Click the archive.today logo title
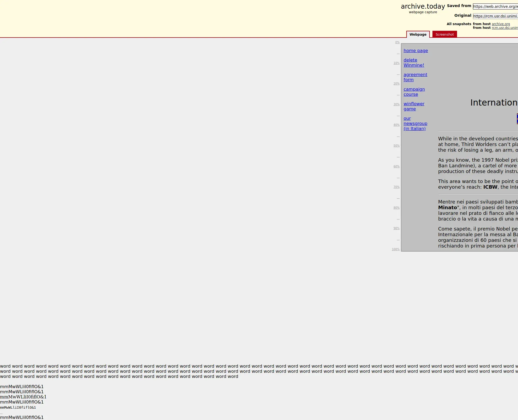518x420 pixels. click(x=422, y=6)
